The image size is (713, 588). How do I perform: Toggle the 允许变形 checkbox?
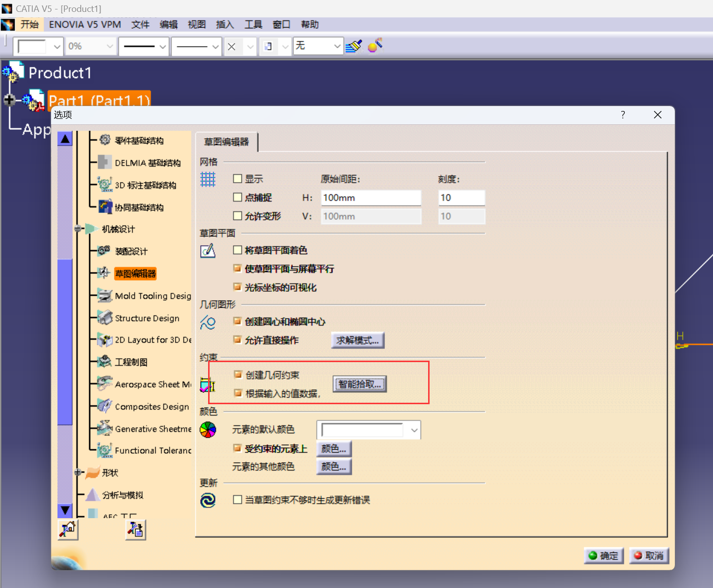click(238, 216)
